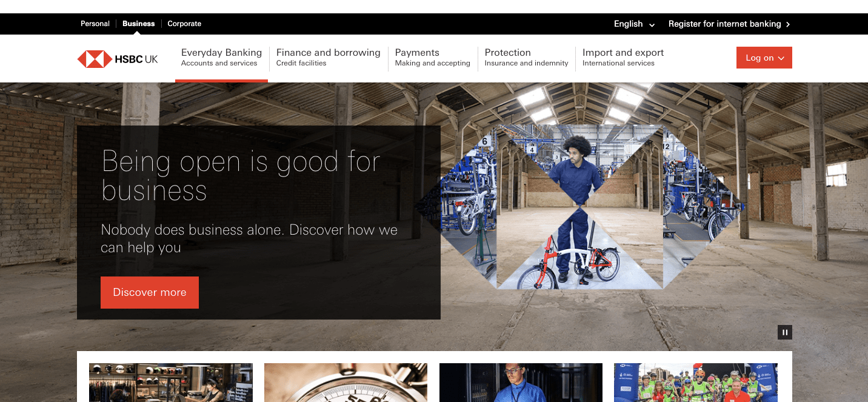Open the clothing shop thumbnail card
The width and height of the screenshot is (868, 402).
(171, 383)
